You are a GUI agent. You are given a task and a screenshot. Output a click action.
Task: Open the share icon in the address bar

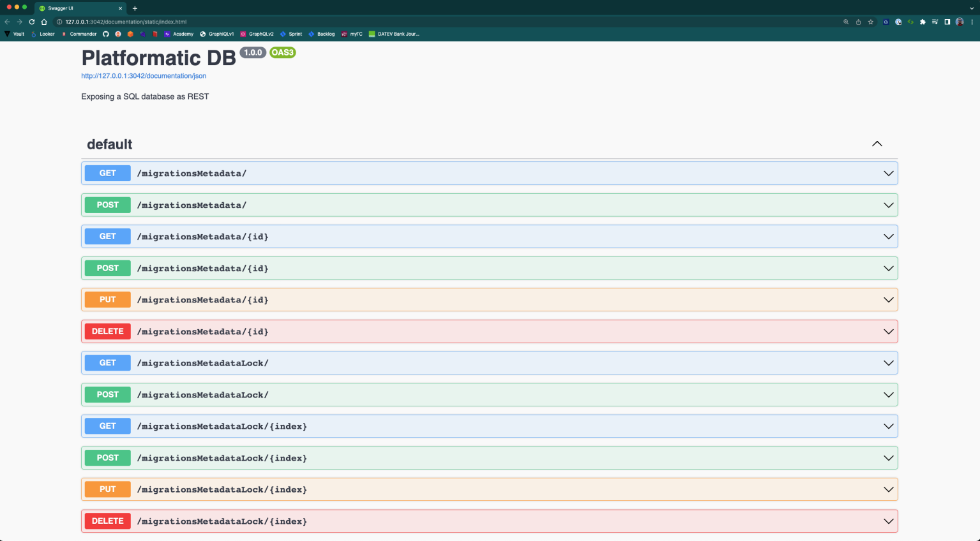tap(859, 22)
